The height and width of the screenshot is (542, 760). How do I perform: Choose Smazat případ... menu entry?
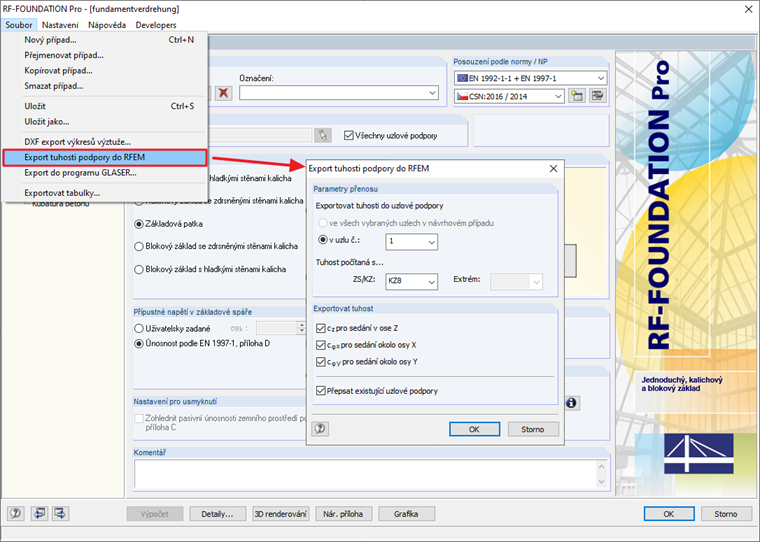pyautogui.click(x=105, y=86)
